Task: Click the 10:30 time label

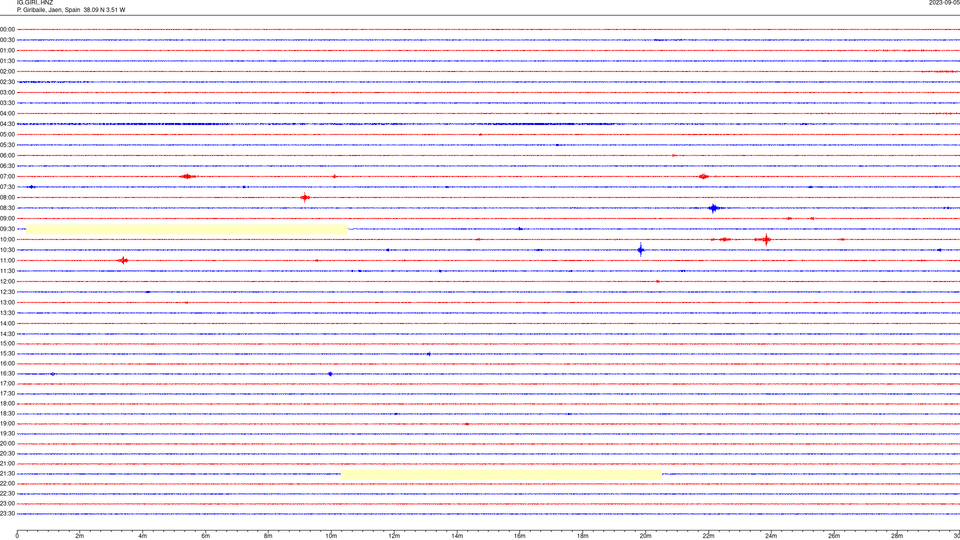Action: click(7, 250)
